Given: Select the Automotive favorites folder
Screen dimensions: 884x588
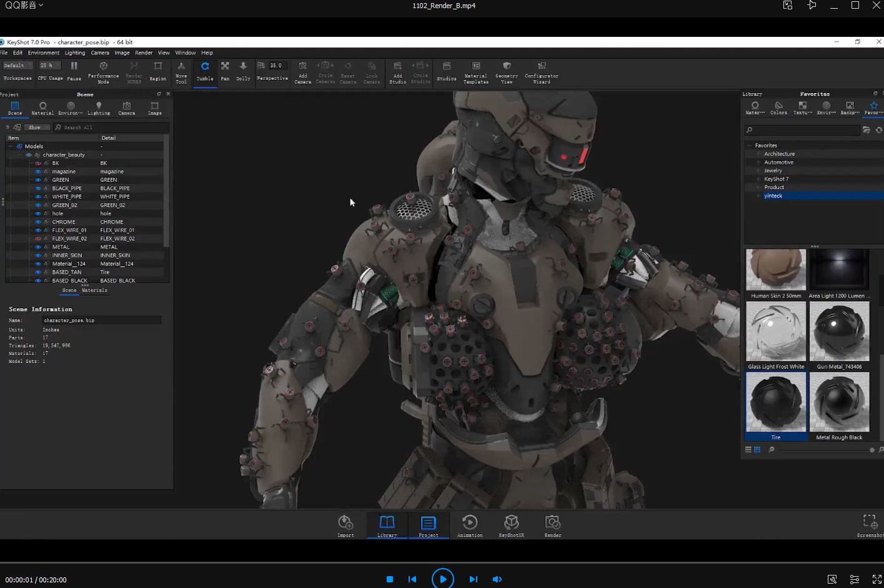Looking at the screenshot, I should (778, 162).
